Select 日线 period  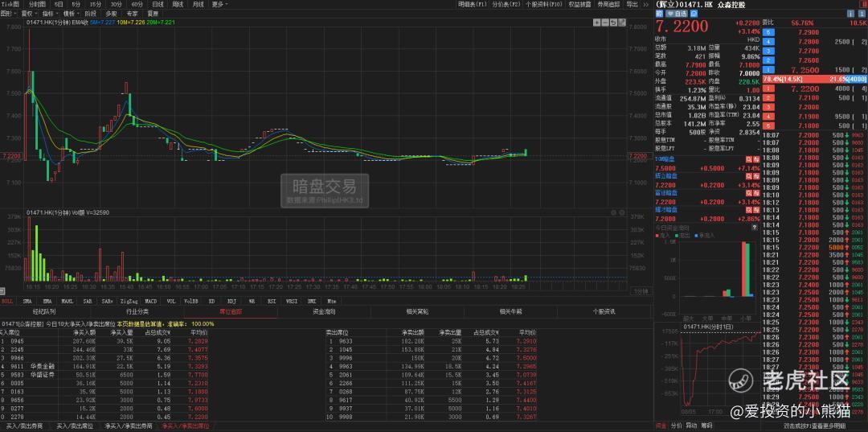158,5
